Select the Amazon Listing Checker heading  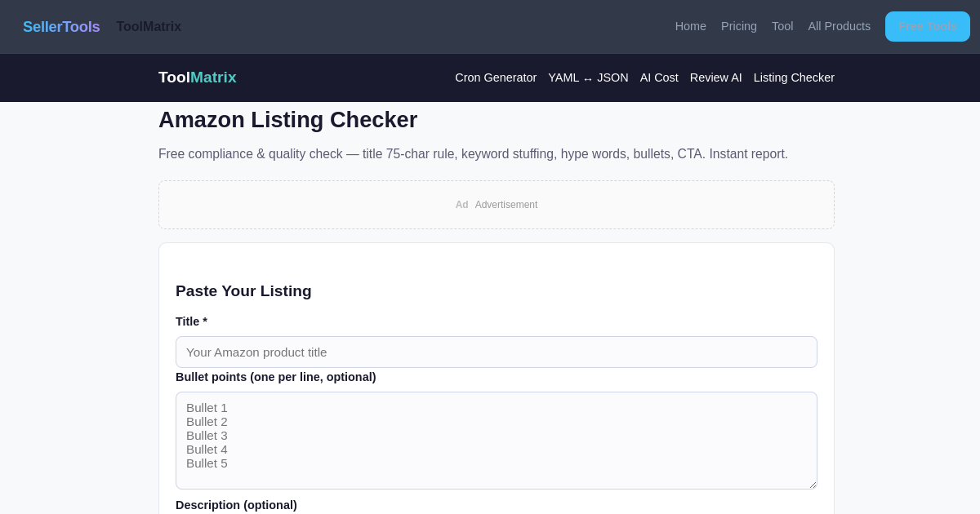[x=287, y=120]
